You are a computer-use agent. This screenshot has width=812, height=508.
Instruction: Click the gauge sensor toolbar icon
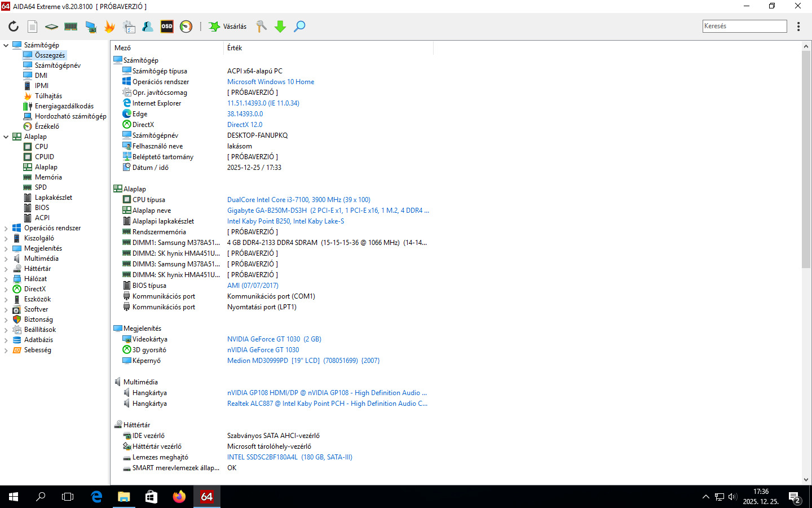[x=186, y=27]
